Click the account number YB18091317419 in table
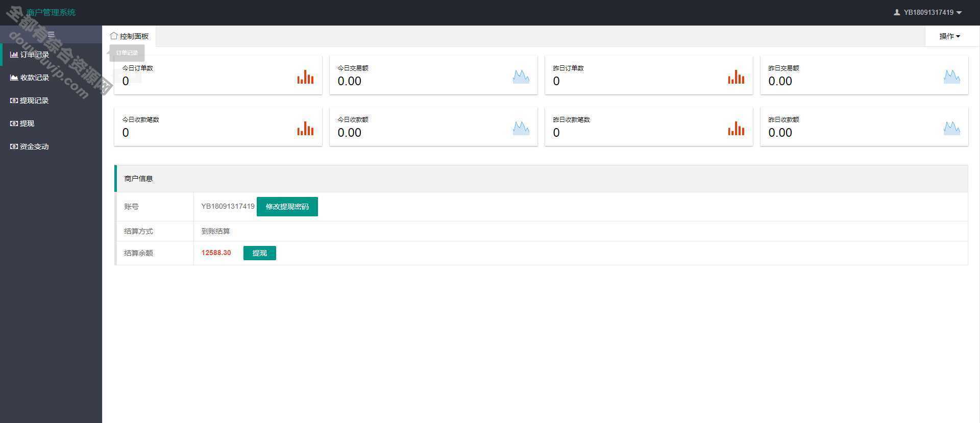Viewport: 980px width, 423px height. click(x=228, y=206)
